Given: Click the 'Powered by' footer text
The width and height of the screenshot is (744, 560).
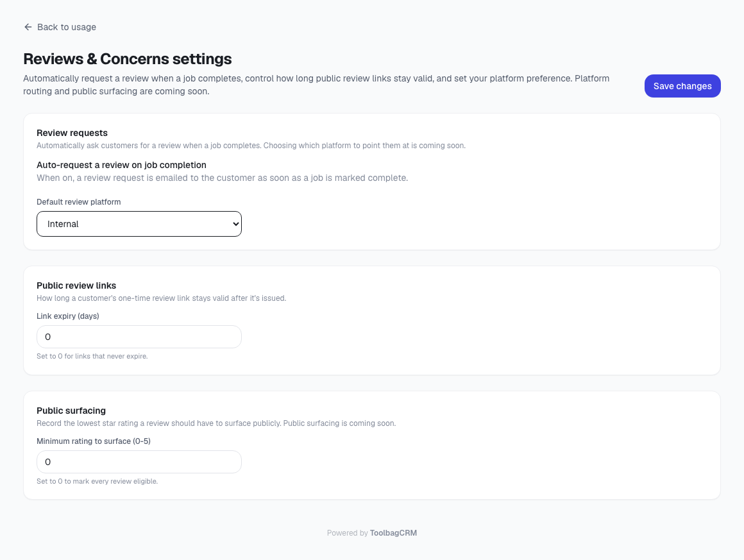Looking at the screenshot, I should pos(348,533).
